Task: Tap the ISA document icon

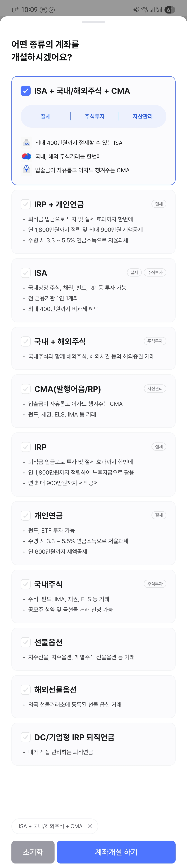Action: tap(26, 143)
